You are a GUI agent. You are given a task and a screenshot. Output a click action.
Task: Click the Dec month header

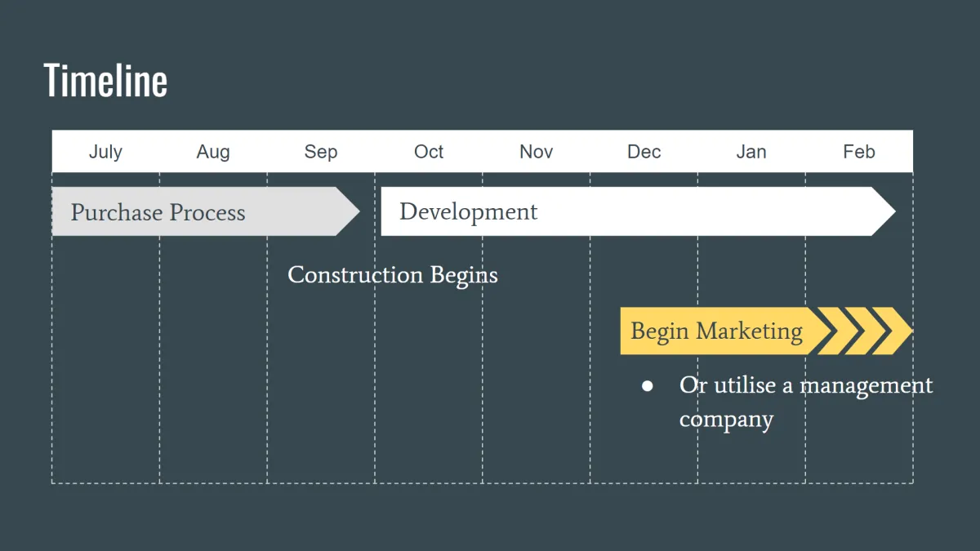click(x=644, y=152)
